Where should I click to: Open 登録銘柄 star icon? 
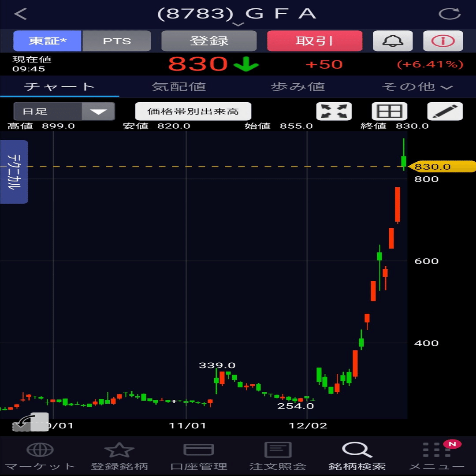[119, 450]
